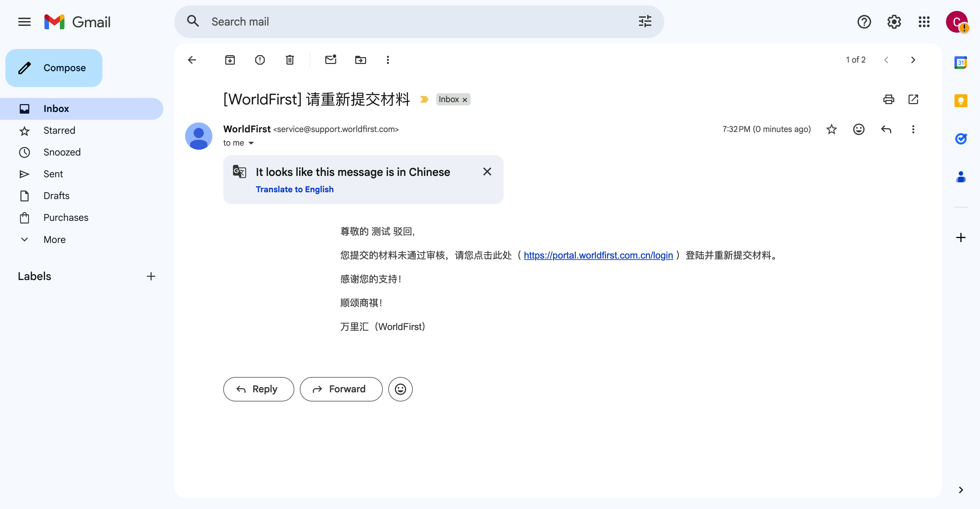Click the sender name WorldFirst

pos(247,129)
